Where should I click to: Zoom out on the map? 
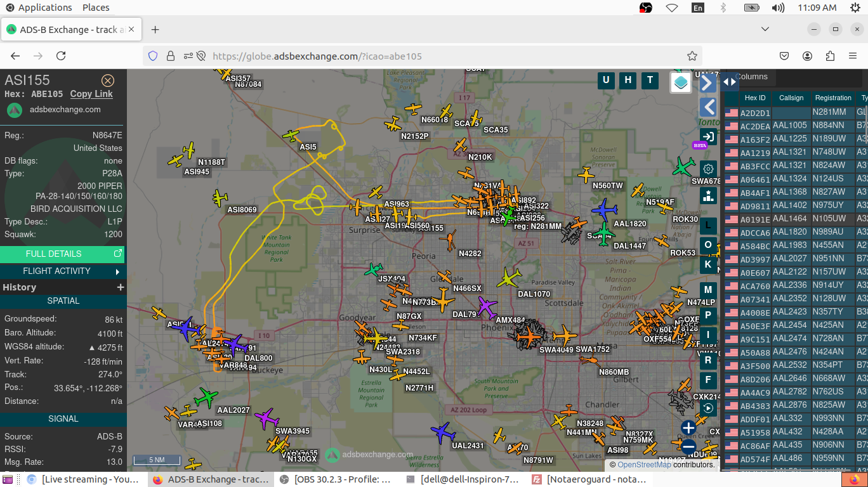point(688,446)
